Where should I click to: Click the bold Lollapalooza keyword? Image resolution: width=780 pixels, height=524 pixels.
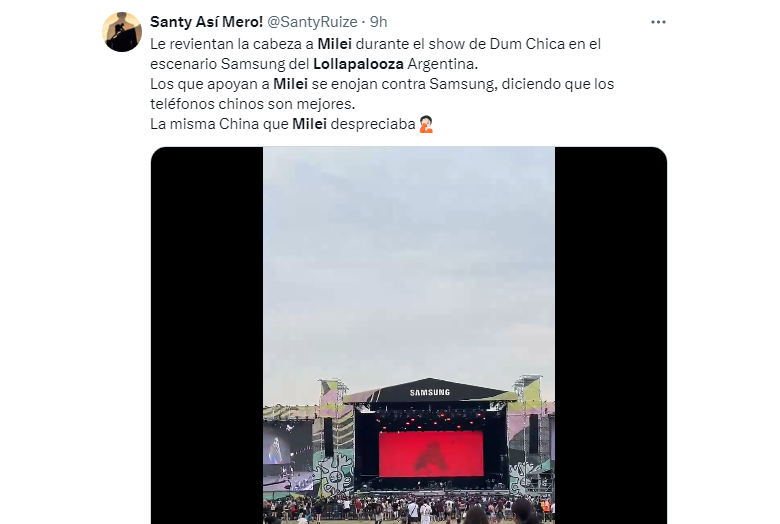358,64
